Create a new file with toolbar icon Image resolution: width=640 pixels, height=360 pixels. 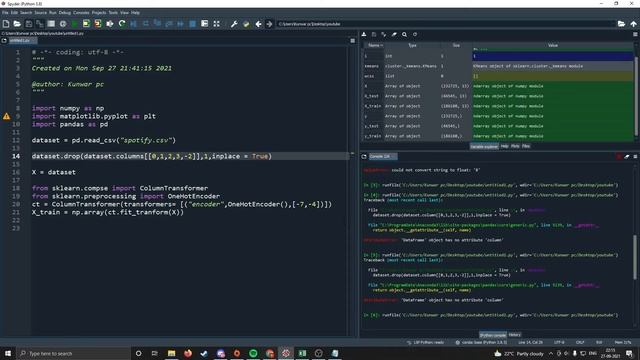tap(6, 24)
